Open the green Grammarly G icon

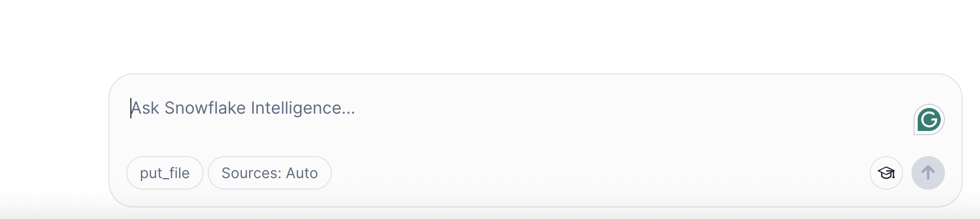pos(929,119)
